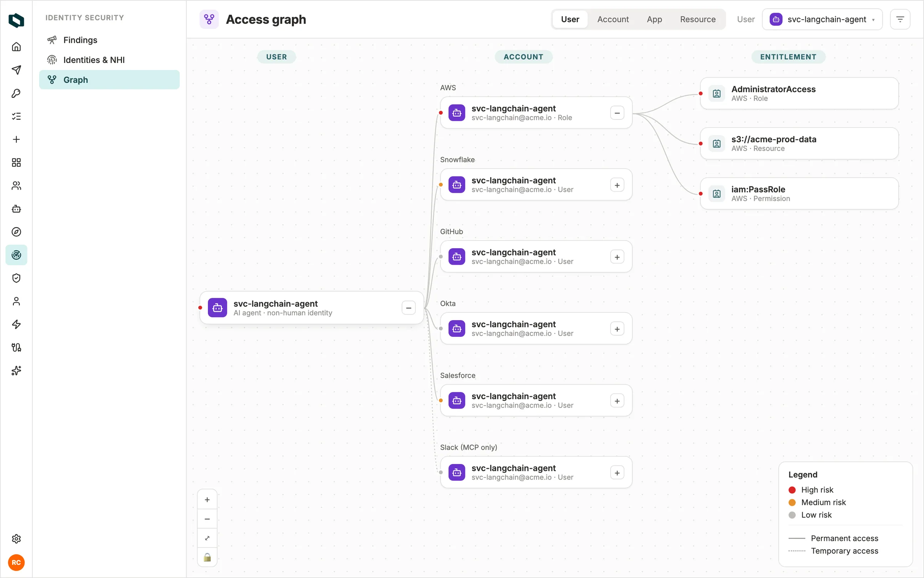Toggle the graph lock icon
Viewport: 924px width, 578px height.
pos(207,557)
